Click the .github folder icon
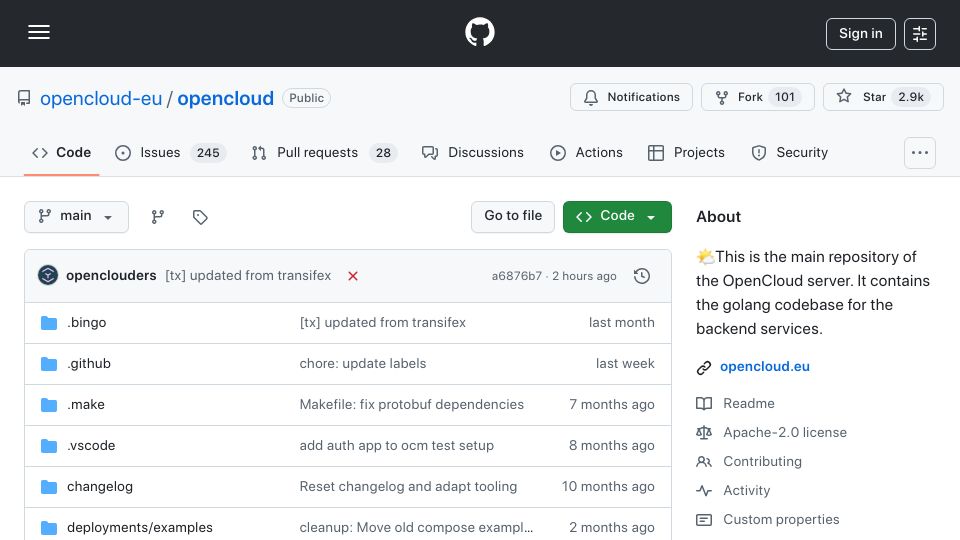 coord(49,364)
